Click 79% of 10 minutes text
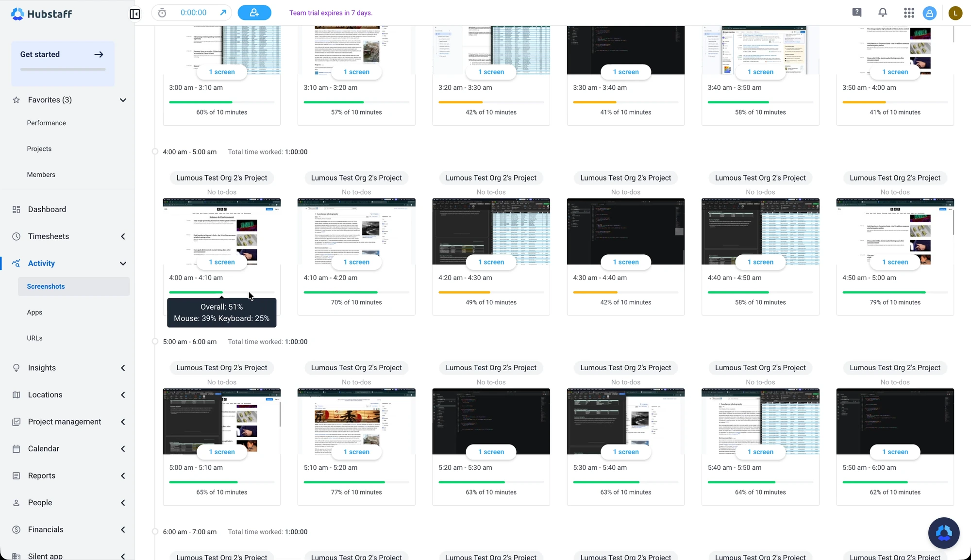 (x=895, y=302)
